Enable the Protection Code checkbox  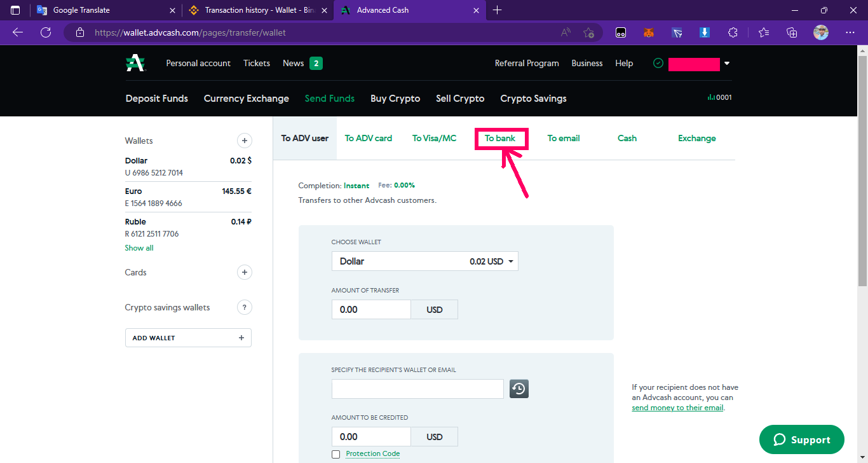(x=336, y=454)
